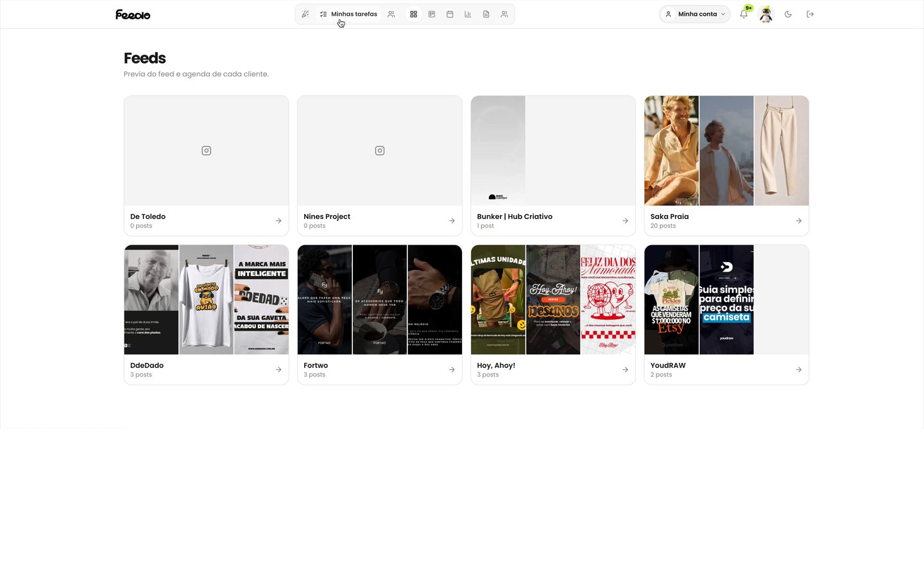
Task: Click the white t-shirt thumbnail in DdeDado
Action: point(207,300)
